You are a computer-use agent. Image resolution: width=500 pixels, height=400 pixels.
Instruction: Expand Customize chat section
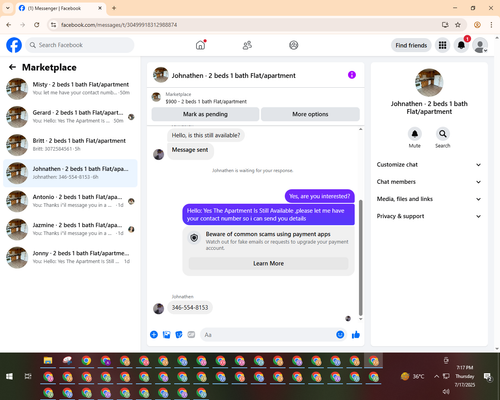pyautogui.click(x=429, y=165)
